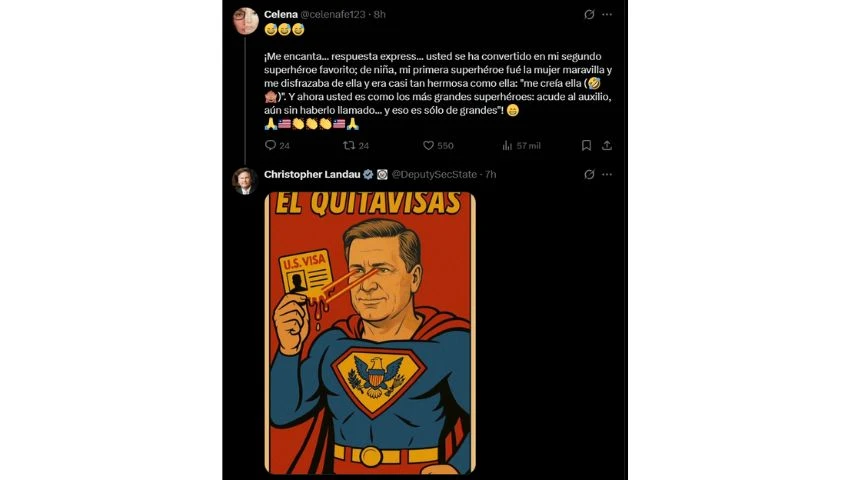Click government badge beside Landau's verified checkmark
Image resolution: width=850 pixels, height=480 pixels.
pyautogui.click(x=382, y=174)
